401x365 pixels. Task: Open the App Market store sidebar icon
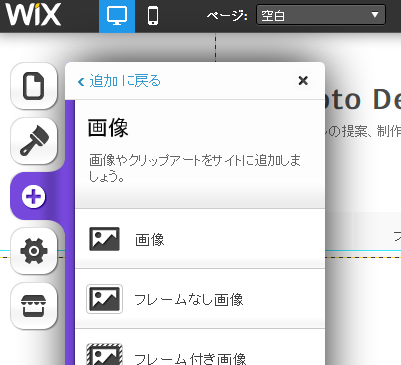point(34,306)
